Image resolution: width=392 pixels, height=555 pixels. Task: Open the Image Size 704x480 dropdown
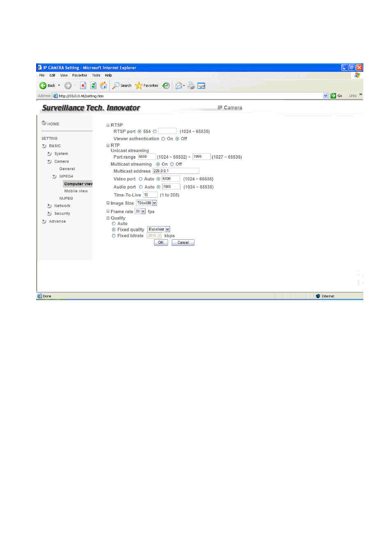[154, 203]
